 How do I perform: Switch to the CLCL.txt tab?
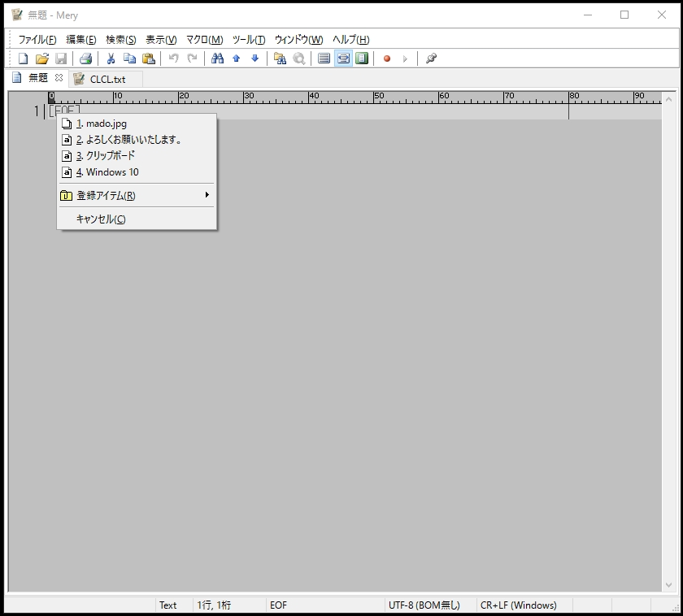[x=106, y=79]
